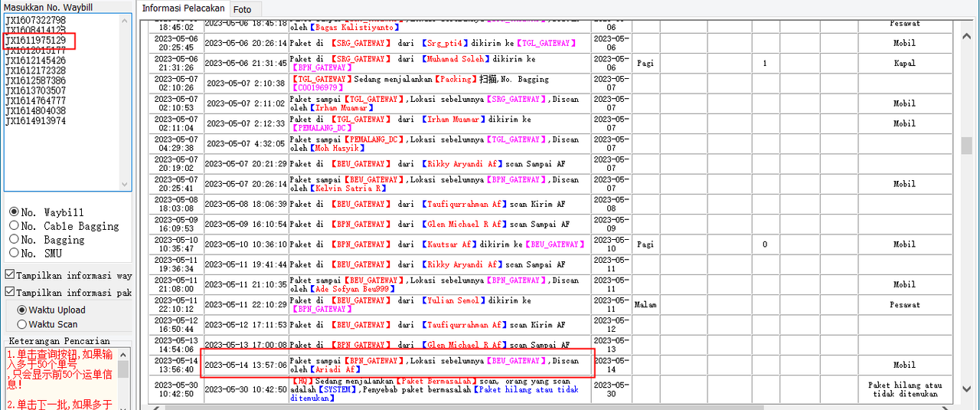Select the No. Waybill radio button
This screenshot has height=410, width=980.
(x=14, y=212)
